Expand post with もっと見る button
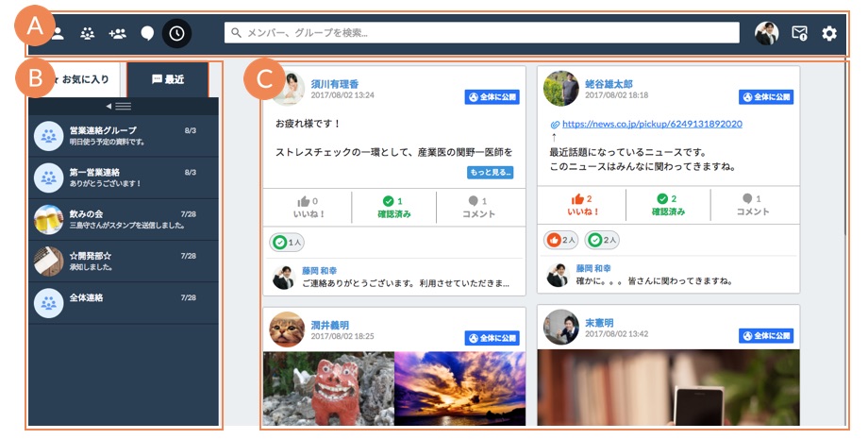This screenshot has width=868, height=439. (490, 173)
